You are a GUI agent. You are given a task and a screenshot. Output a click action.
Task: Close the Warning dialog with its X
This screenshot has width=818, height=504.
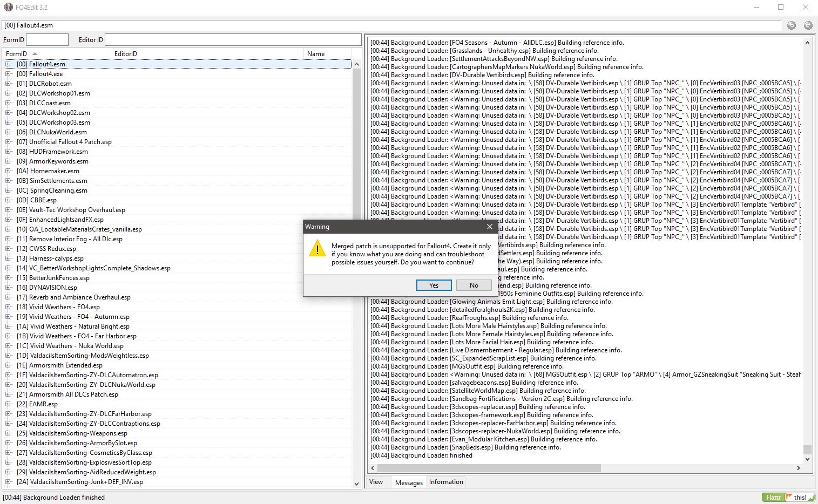(490, 227)
